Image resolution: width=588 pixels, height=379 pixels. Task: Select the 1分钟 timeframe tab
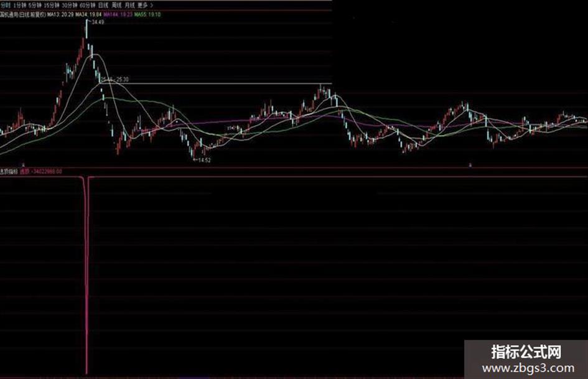coord(19,5)
